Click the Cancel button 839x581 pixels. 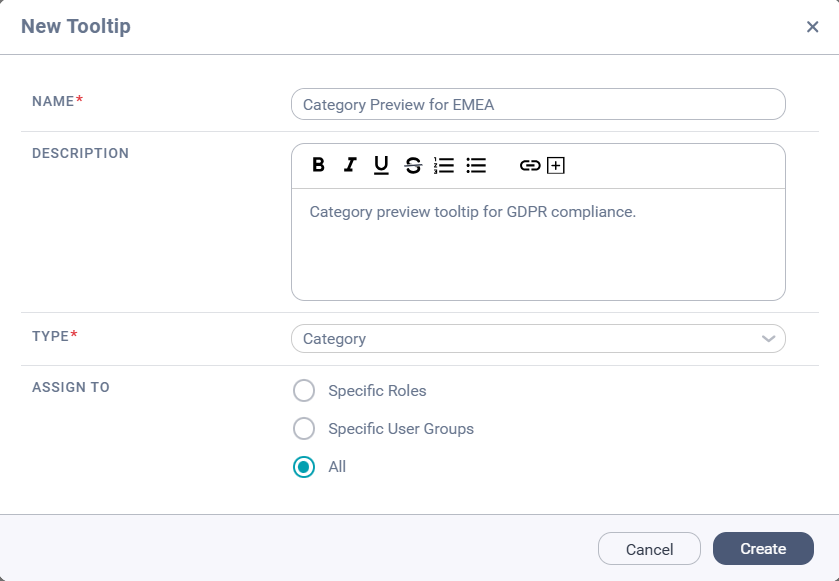pyautogui.click(x=649, y=549)
